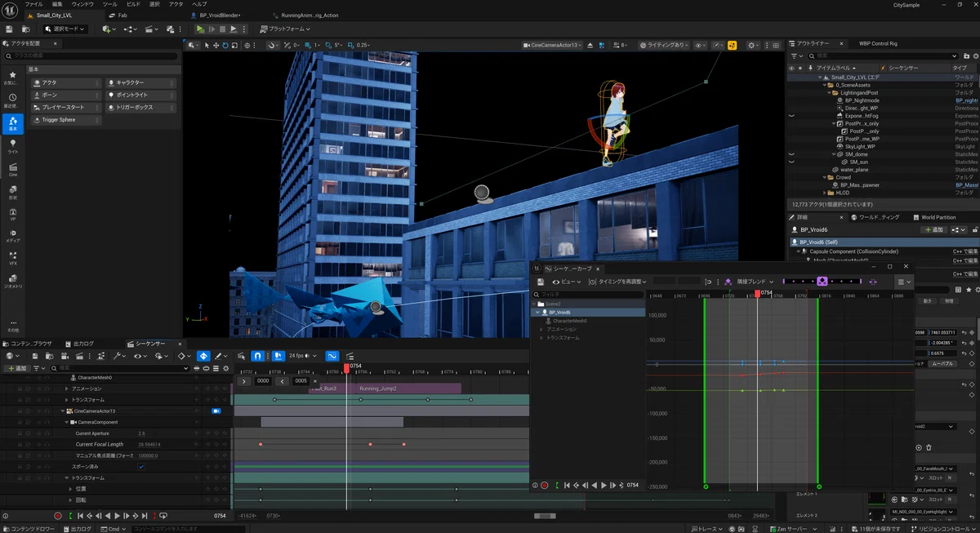Image resolution: width=980 pixels, height=533 pixels.
Task: Select the Light (ライト) category in Place Actors
Action: pos(12,147)
